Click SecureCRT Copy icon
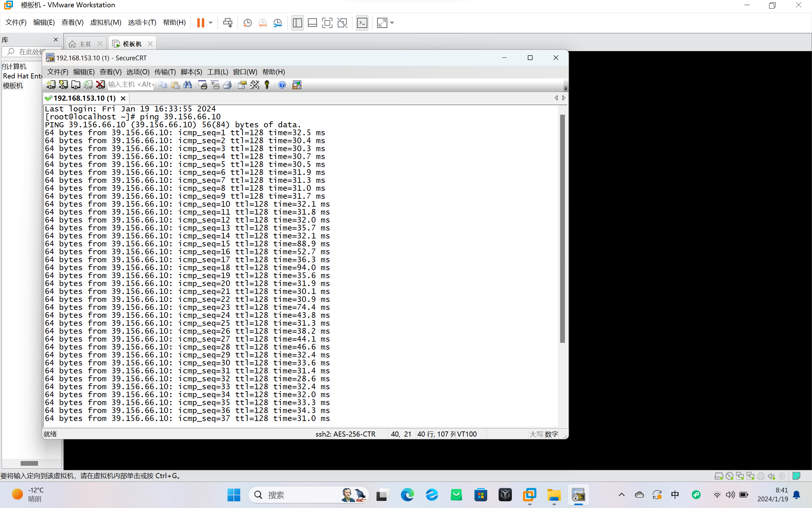 (163, 85)
